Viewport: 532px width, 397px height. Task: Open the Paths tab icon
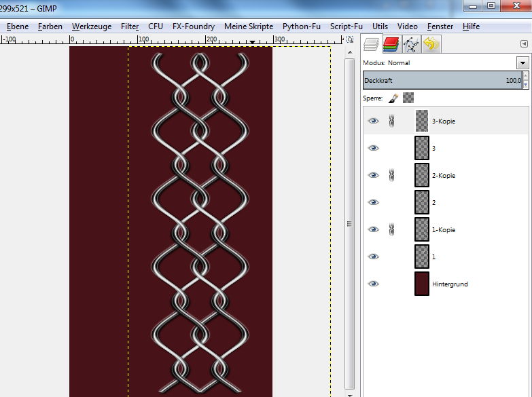tap(411, 45)
